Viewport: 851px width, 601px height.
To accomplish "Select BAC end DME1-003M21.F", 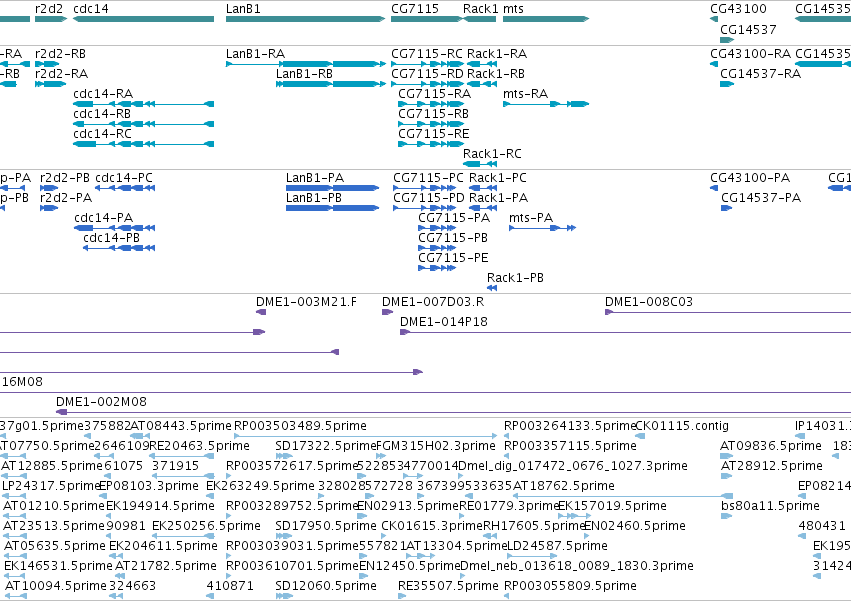I will pos(261,312).
